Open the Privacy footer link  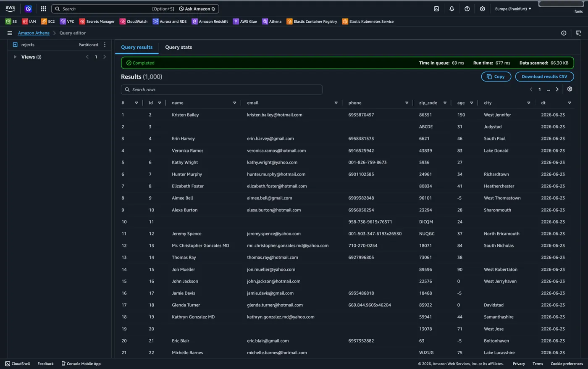pos(519,364)
